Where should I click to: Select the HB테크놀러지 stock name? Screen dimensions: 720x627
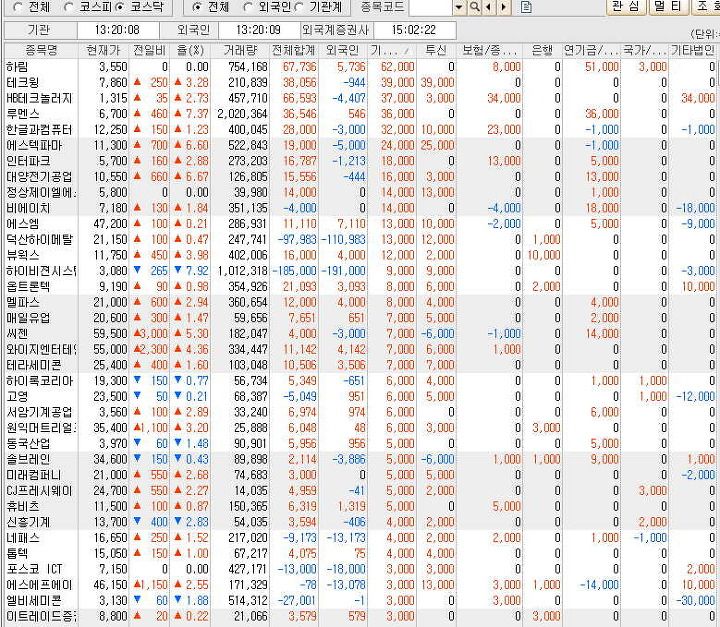pos(39,98)
